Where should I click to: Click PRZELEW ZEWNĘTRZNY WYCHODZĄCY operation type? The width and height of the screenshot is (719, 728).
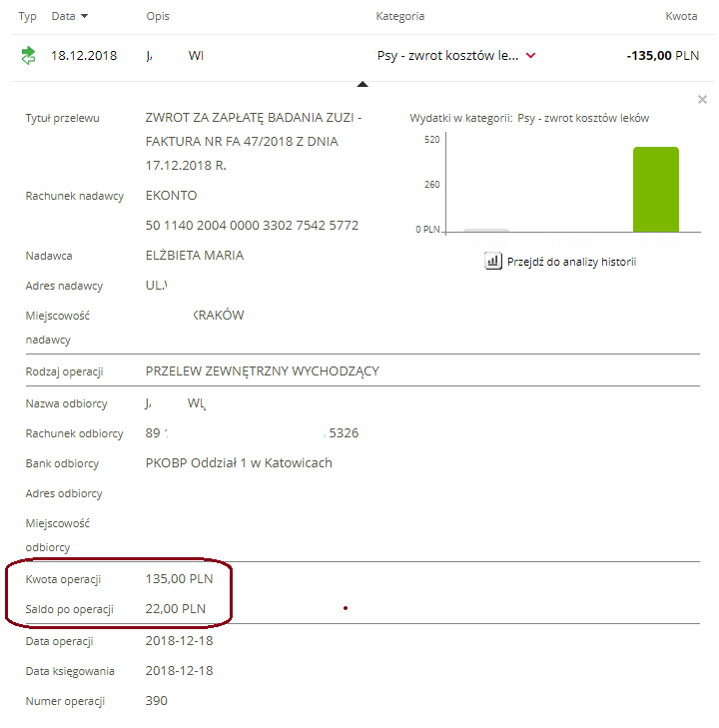(263, 370)
